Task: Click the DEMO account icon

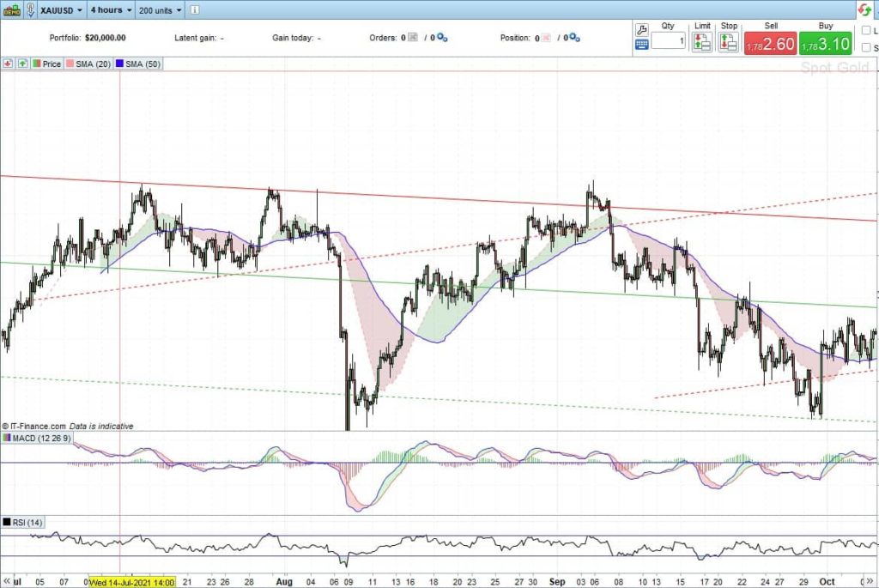Action: 12,10
